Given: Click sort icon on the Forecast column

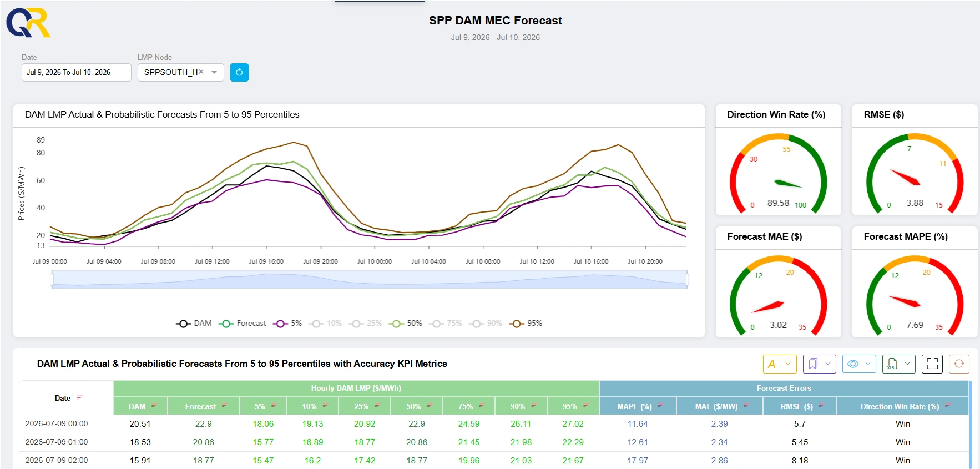Looking at the screenshot, I should tap(225, 406).
